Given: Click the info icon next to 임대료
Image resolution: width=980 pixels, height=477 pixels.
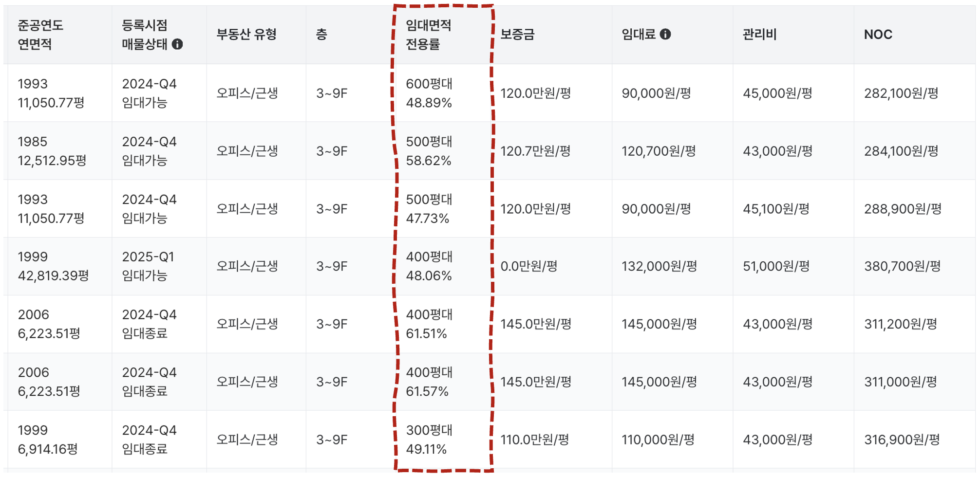Looking at the screenshot, I should click(665, 34).
